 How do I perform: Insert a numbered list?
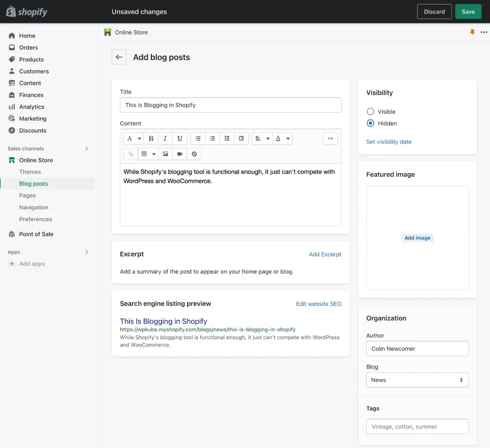[212, 138]
